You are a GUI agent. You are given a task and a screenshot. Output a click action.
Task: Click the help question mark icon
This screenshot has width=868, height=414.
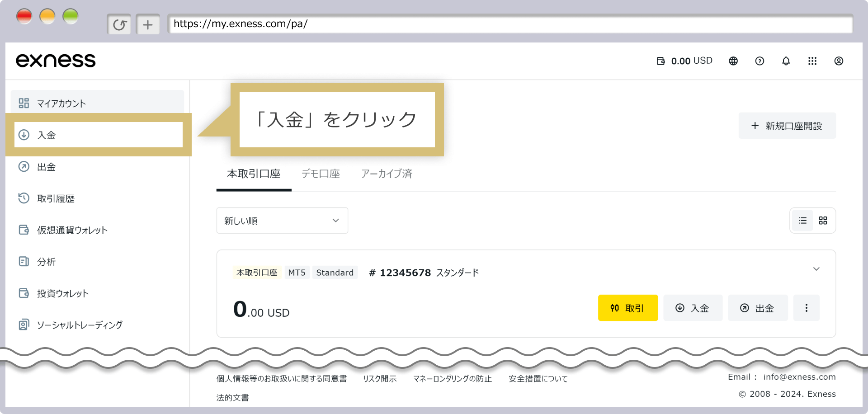point(759,61)
